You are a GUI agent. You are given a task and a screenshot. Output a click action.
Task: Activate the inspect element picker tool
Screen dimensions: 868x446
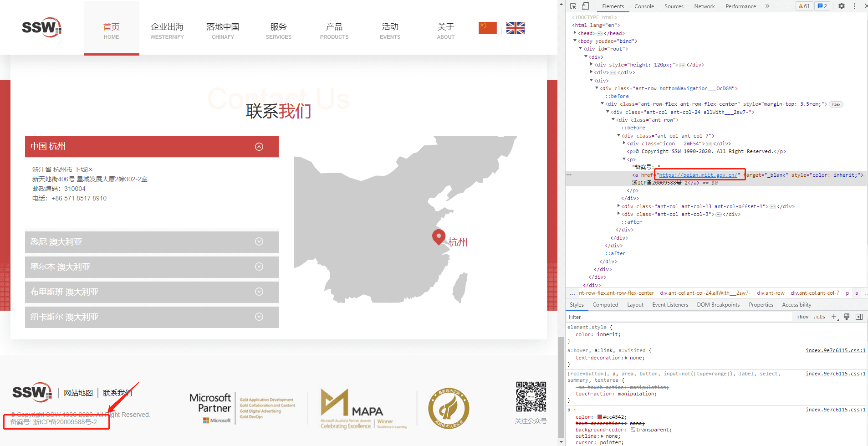coord(573,6)
